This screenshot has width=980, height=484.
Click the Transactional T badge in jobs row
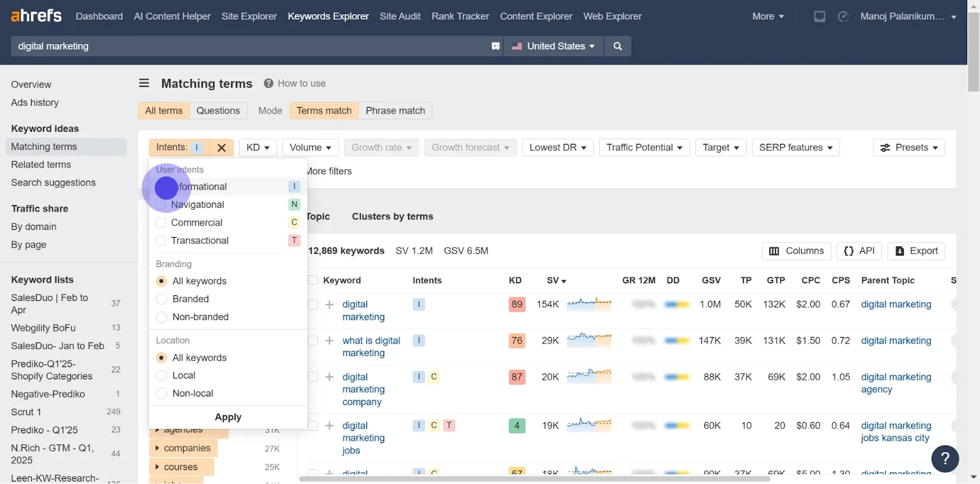click(x=449, y=425)
